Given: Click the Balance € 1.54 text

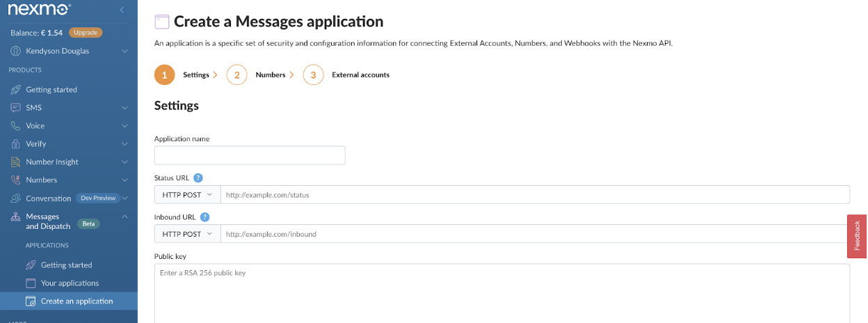Looking at the screenshot, I should 37,33.
